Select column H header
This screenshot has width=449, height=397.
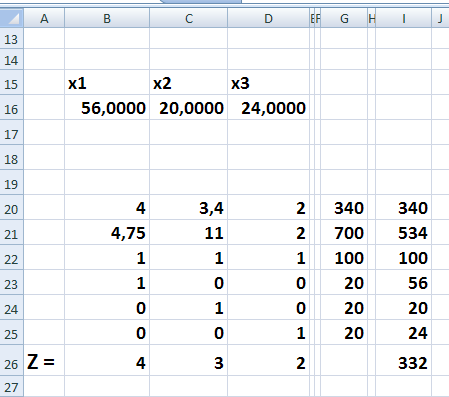point(372,18)
